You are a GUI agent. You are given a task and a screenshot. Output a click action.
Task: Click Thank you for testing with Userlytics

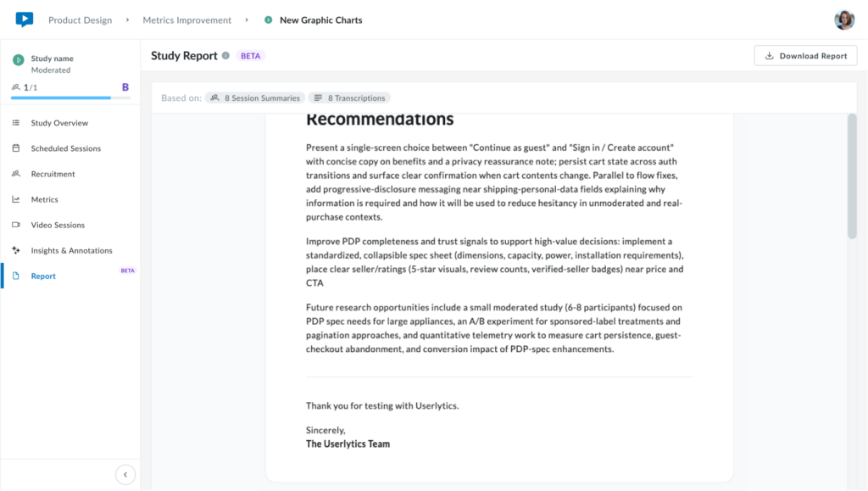click(382, 405)
